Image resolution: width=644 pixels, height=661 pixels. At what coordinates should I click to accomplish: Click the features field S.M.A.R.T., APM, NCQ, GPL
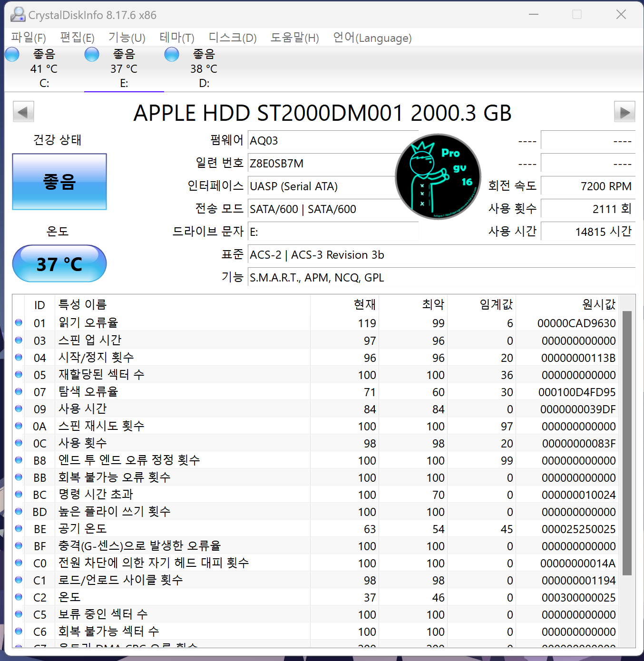(x=441, y=277)
